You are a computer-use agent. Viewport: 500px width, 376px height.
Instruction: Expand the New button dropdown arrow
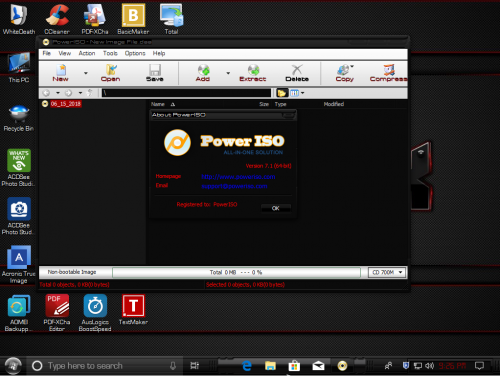(x=86, y=73)
